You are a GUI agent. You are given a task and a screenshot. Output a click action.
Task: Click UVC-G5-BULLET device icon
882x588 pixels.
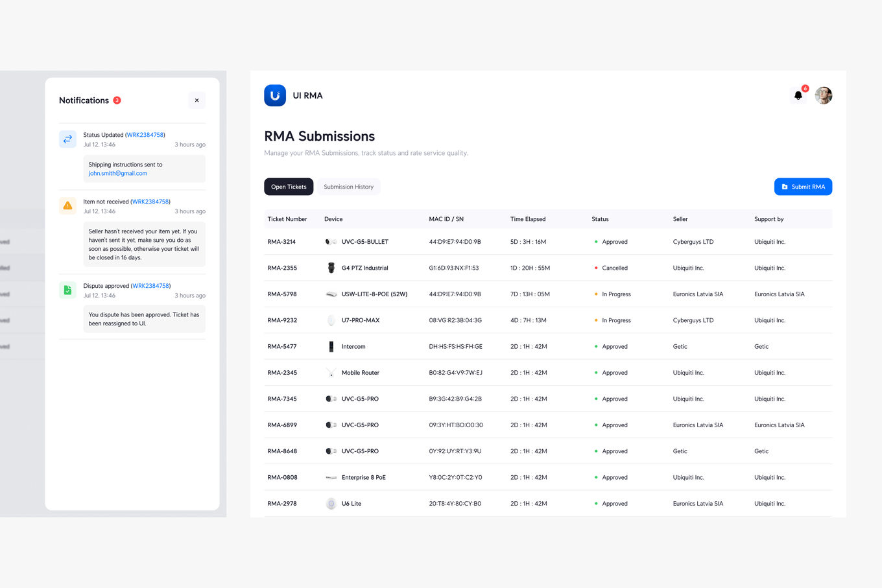(x=331, y=242)
